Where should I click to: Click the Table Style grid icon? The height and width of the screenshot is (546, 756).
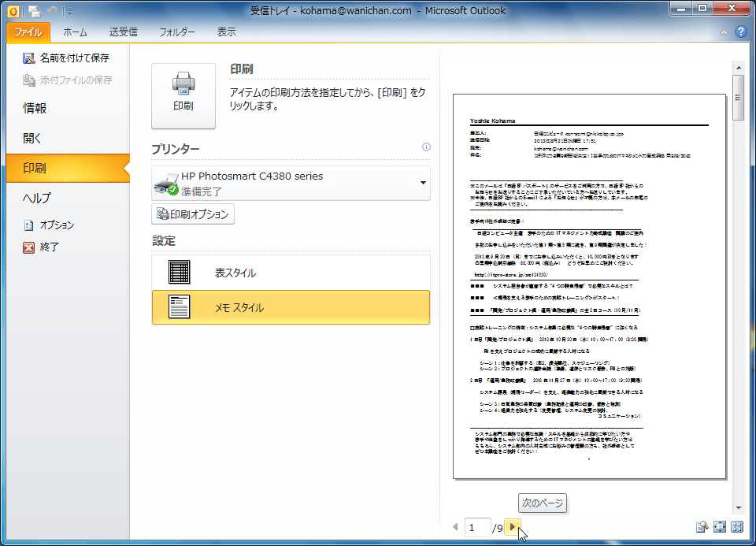tap(180, 272)
